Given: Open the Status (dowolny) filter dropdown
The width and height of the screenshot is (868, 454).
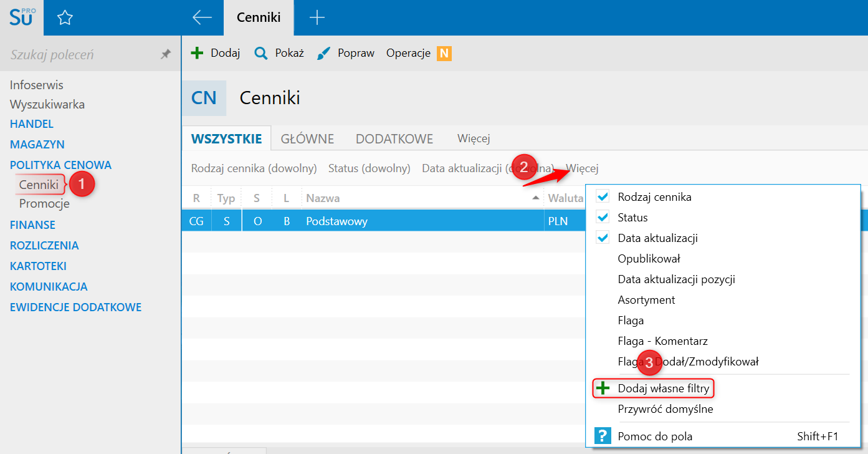Looking at the screenshot, I should click(x=370, y=168).
